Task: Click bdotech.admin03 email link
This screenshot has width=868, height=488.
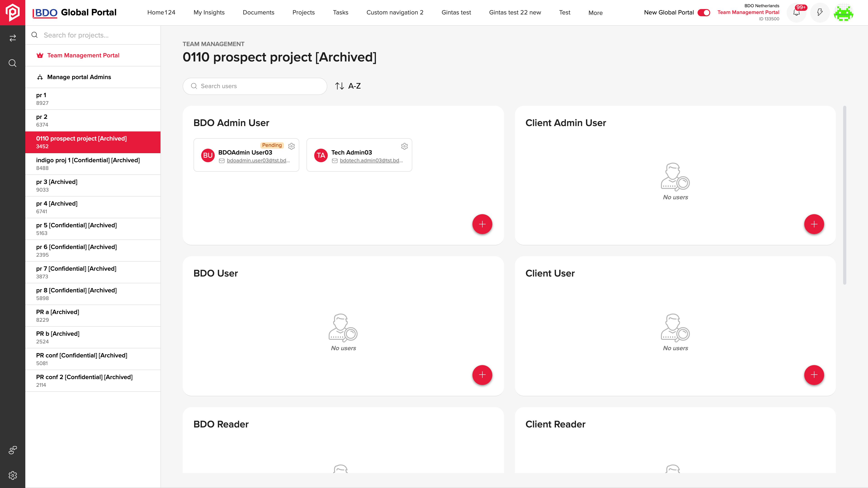Action: click(x=371, y=161)
